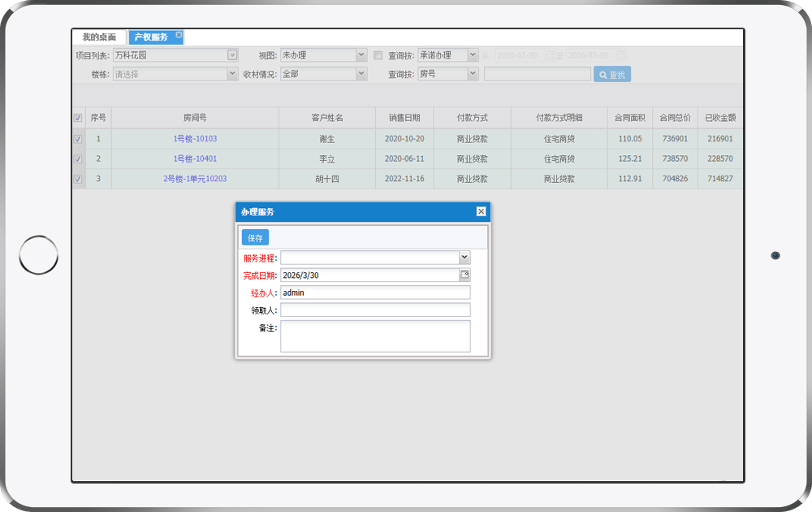The width and height of the screenshot is (812, 512).
Task: Click customer name 胡十四 cell
Action: (x=327, y=179)
